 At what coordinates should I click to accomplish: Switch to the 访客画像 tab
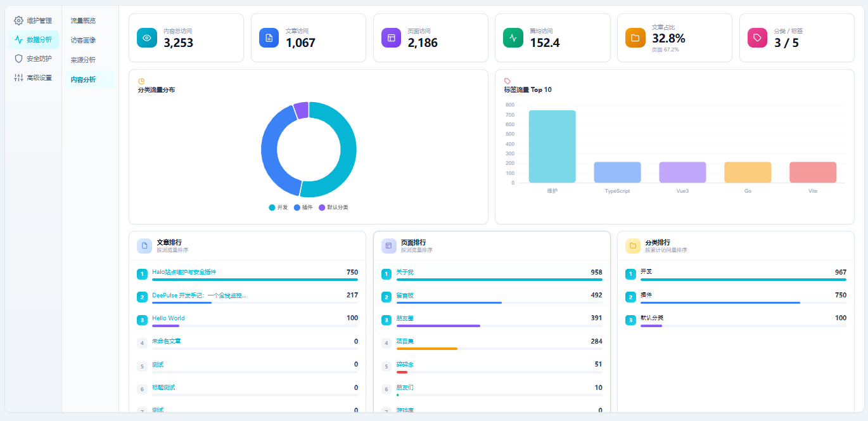click(x=83, y=40)
